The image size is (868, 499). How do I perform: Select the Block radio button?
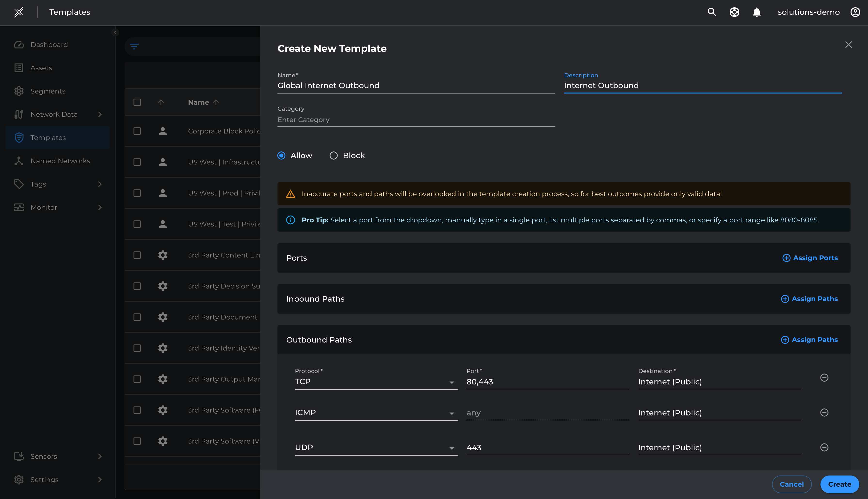pos(333,156)
